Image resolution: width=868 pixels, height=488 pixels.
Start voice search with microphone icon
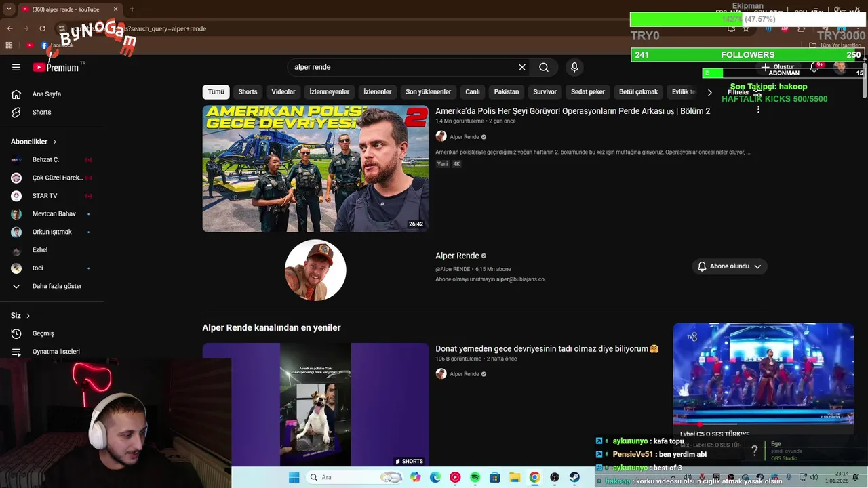click(574, 67)
